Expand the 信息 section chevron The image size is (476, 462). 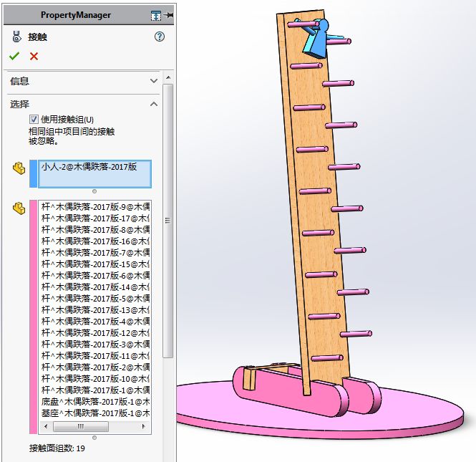(154, 81)
